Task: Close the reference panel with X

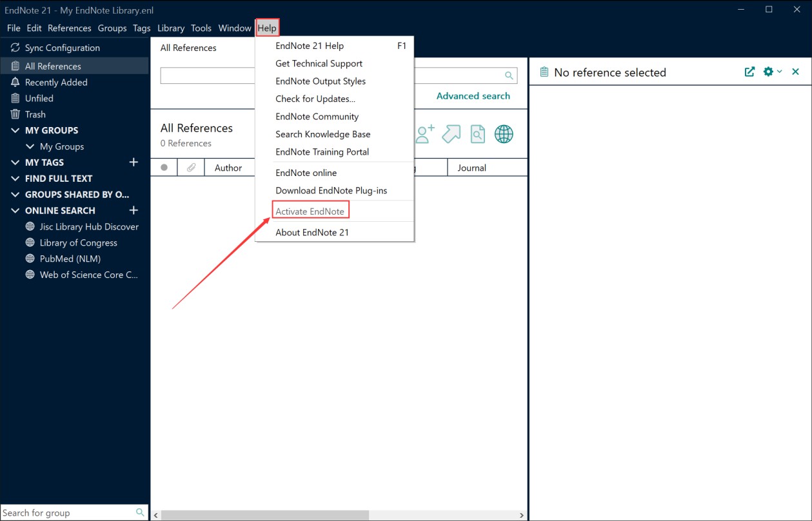Action: (795, 72)
